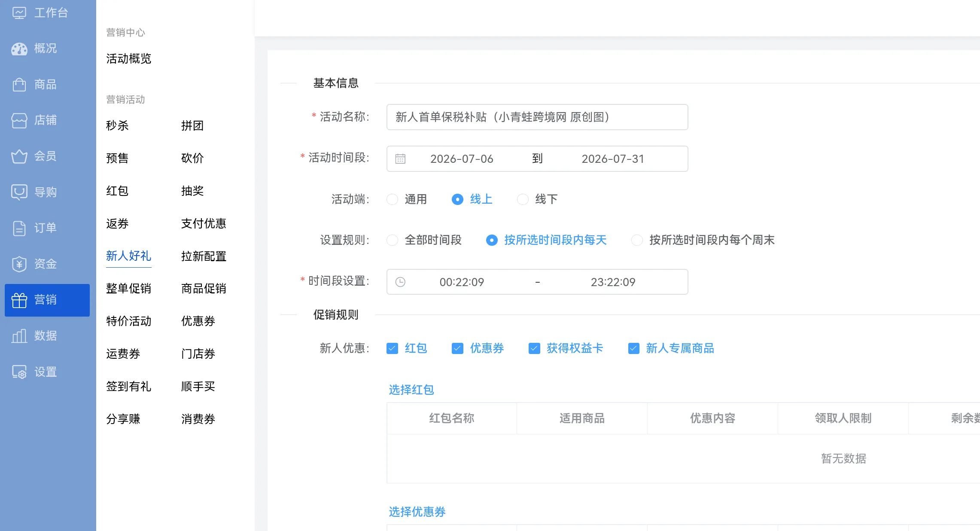This screenshot has height=531, width=980.
Task: Open the 优惠券 submenu item
Action: [x=198, y=321]
